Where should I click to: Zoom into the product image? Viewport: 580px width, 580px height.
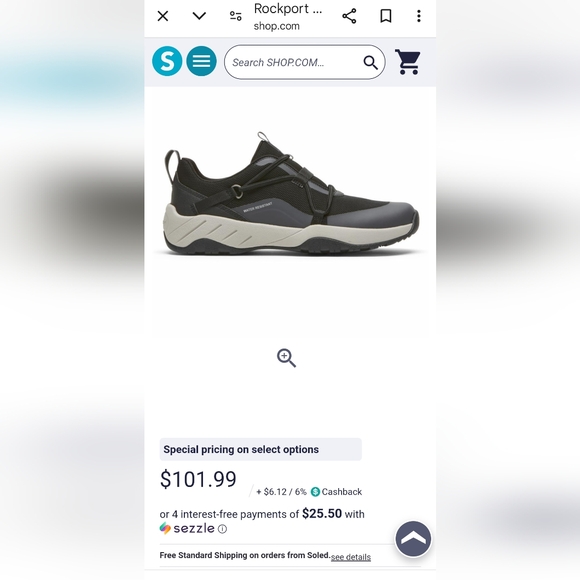[x=286, y=358]
